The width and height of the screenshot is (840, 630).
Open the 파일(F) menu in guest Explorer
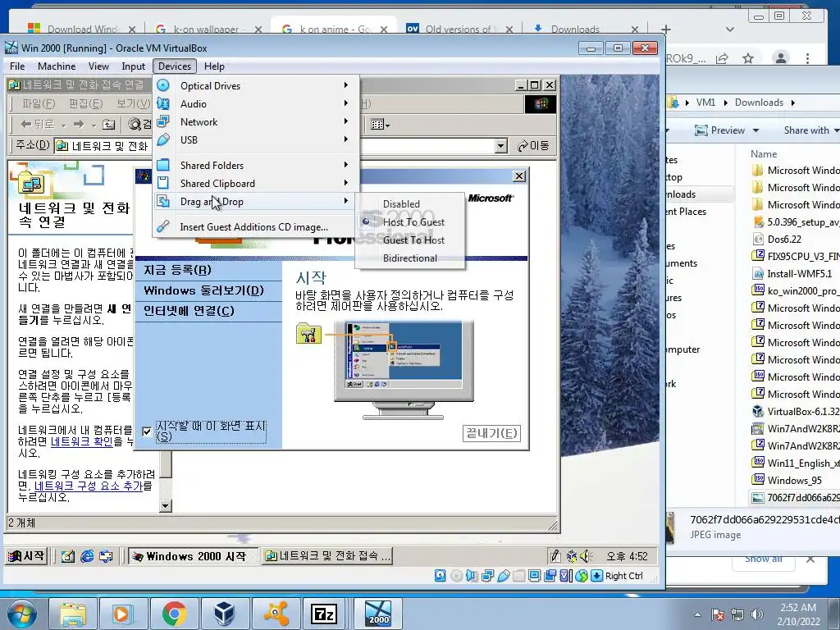click(x=39, y=103)
